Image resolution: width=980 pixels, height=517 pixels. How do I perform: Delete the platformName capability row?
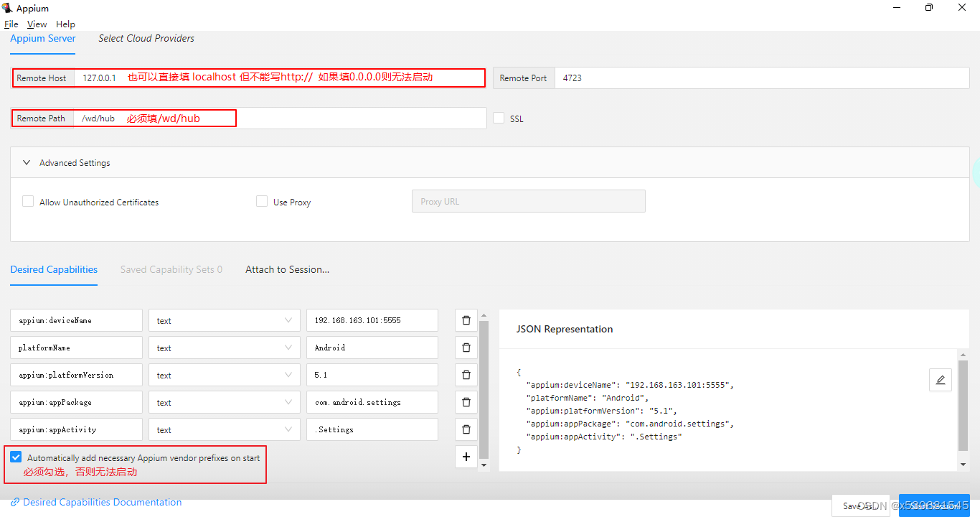pos(466,347)
